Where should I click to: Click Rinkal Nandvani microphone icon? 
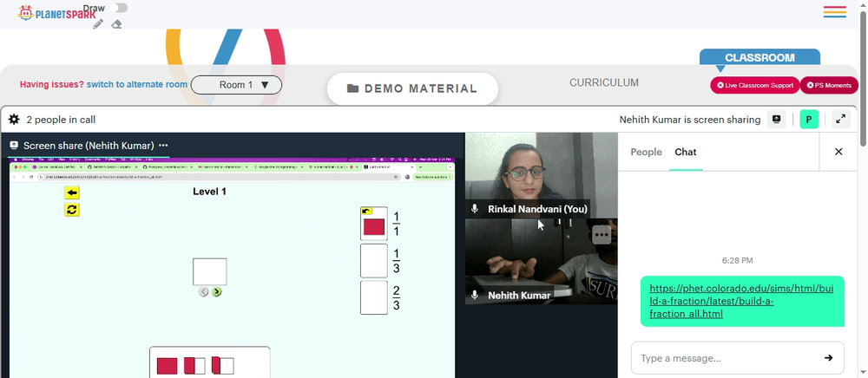(x=475, y=209)
